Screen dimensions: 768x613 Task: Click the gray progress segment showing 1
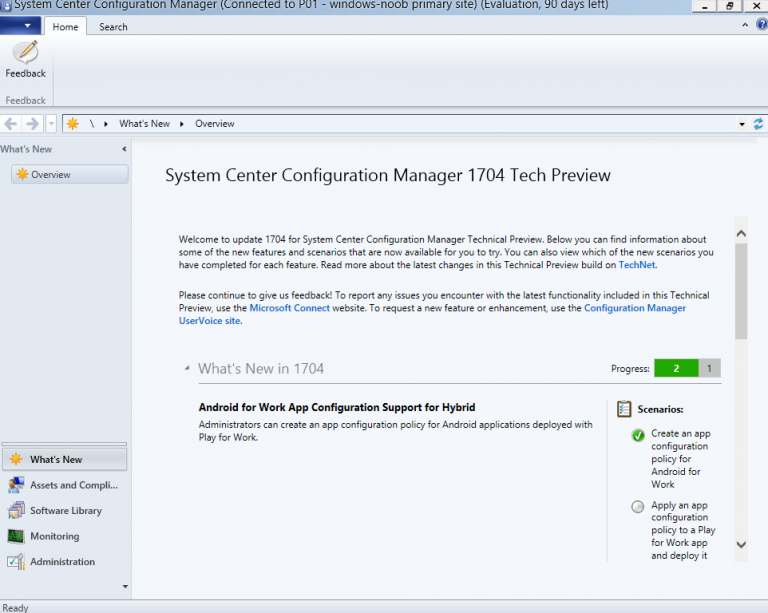point(709,368)
